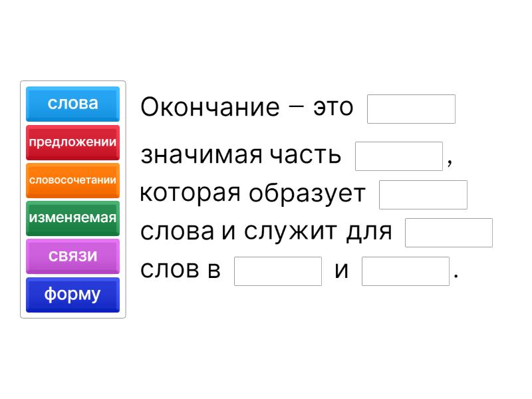Click the blank after 'которая образует'
This screenshot has height=399, width=532.
coord(423,195)
